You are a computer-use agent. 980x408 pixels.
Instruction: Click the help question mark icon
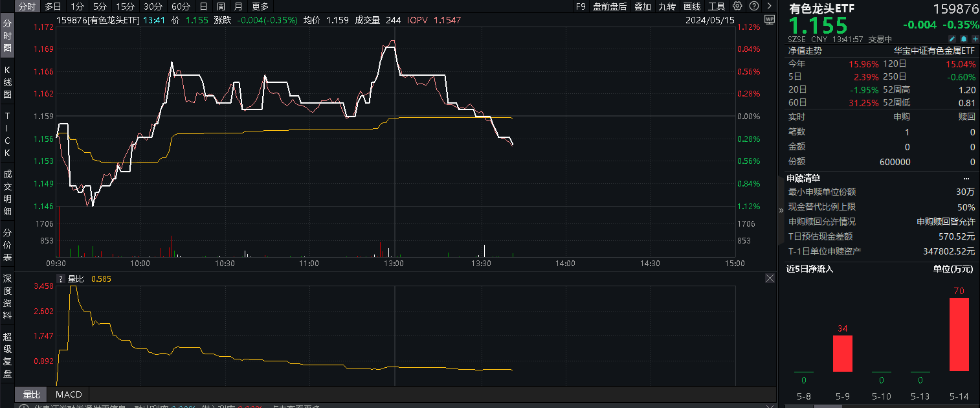(753, 6)
